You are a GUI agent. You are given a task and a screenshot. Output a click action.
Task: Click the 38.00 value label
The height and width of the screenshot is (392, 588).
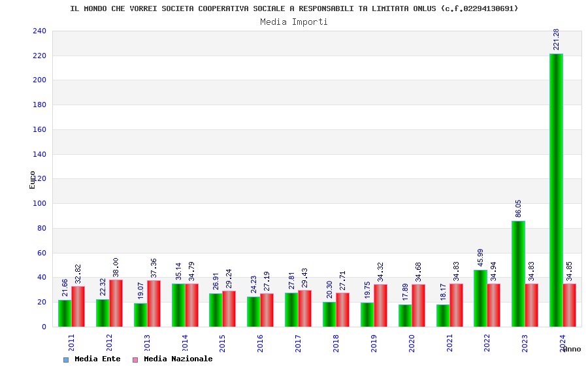116,267
